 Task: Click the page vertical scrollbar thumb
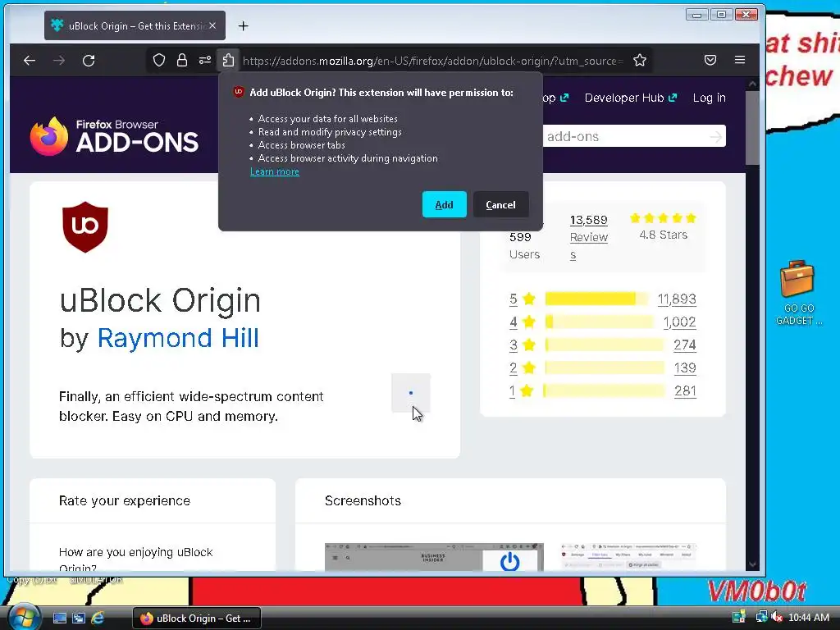tap(752, 127)
